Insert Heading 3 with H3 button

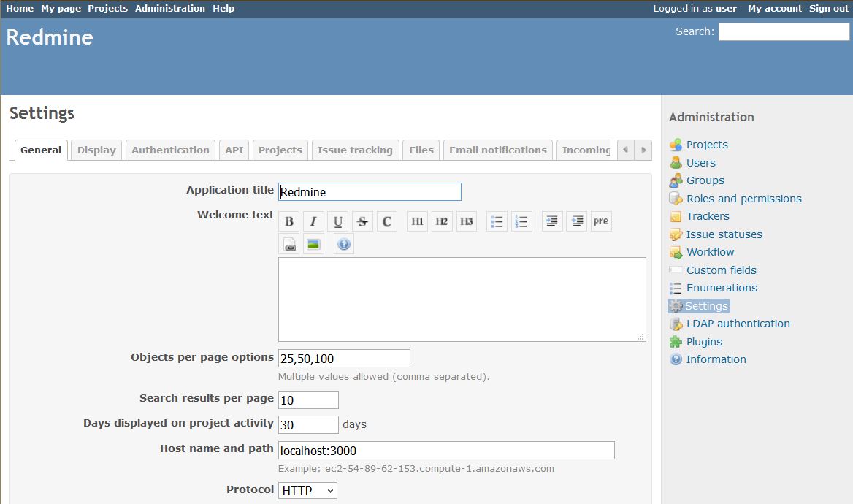click(x=466, y=221)
